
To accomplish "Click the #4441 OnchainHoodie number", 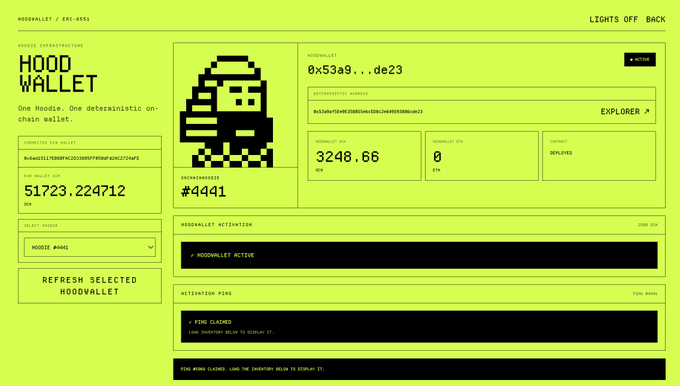I will click(x=203, y=192).
